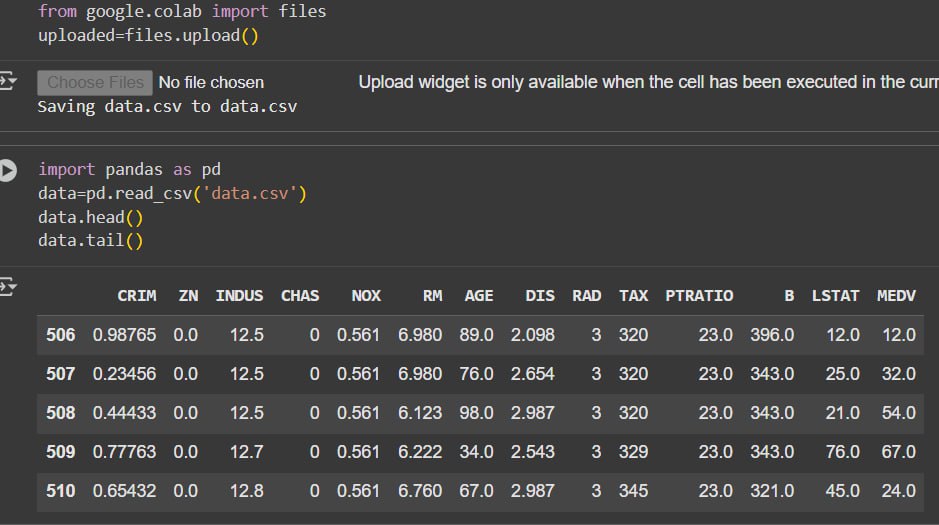The height and width of the screenshot is (525, 939).
Task: Click DIS value 2.098
Action: (532, 335)
